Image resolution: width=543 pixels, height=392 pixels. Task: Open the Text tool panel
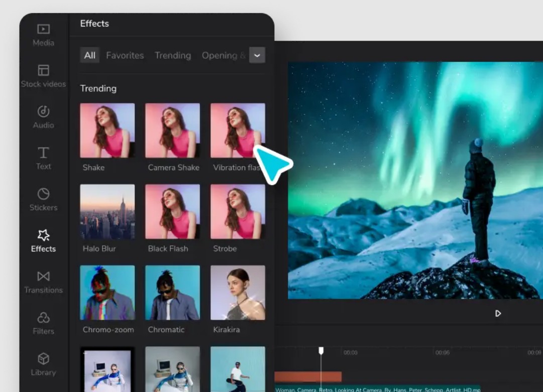point(44,153)
